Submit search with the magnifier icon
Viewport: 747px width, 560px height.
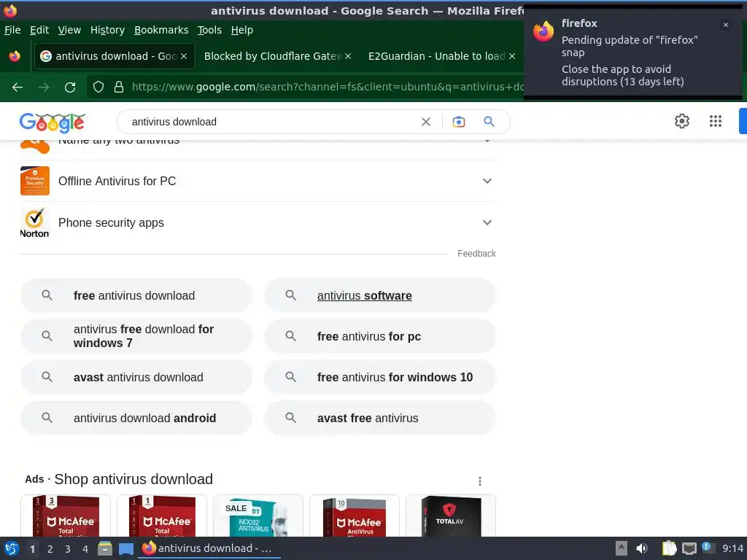(x=489, y=122)
